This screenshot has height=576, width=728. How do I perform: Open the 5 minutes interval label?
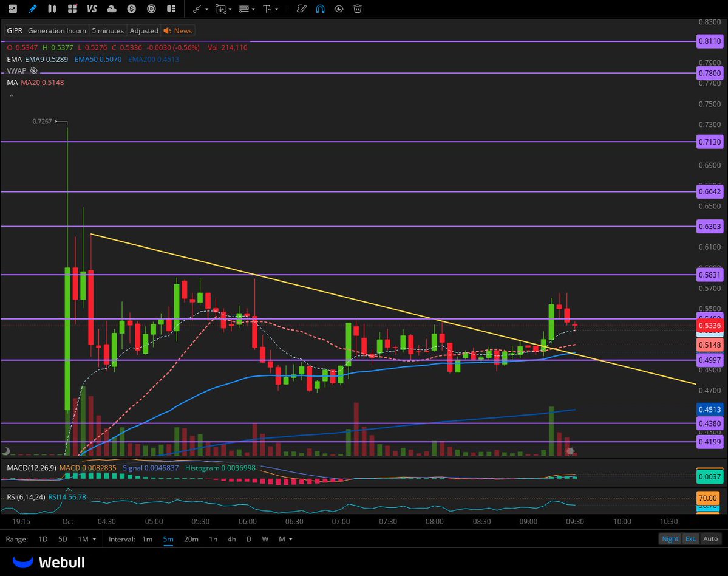tap(107, 30)
